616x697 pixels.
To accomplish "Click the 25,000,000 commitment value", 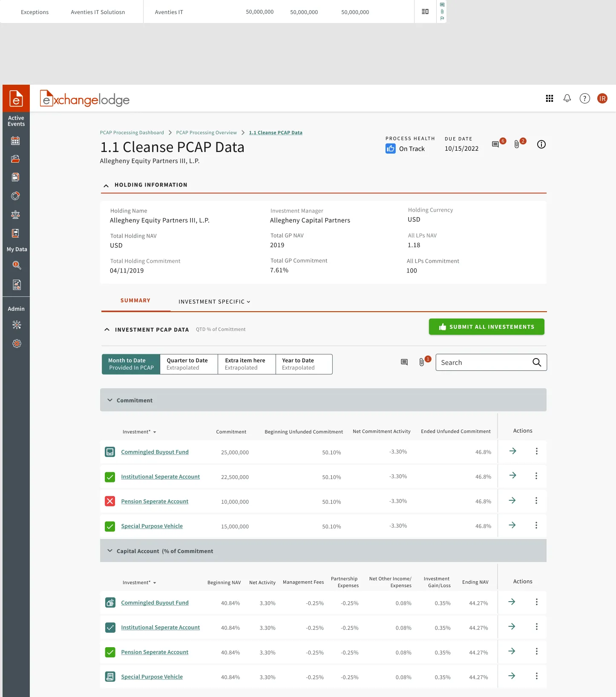I will [x=235, y=452].
